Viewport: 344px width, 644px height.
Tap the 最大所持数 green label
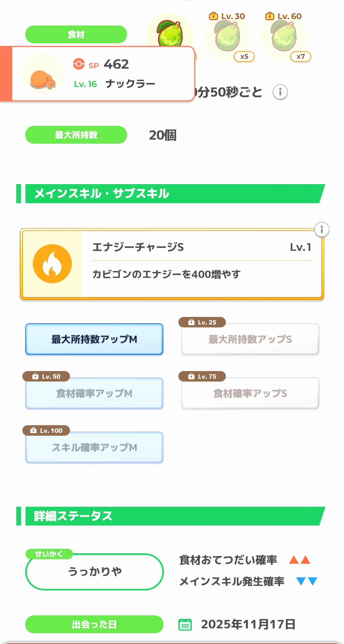(x=76, y=135)
